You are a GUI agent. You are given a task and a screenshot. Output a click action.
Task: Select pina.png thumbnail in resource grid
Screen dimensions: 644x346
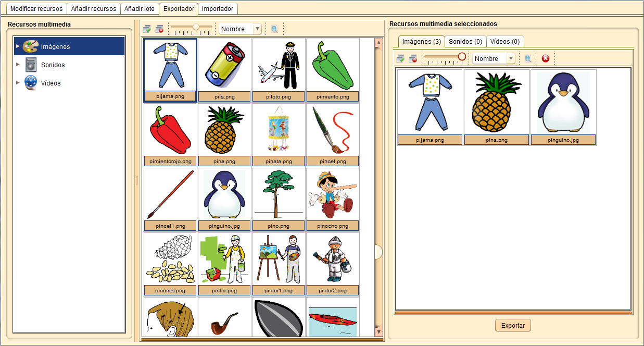224,135
